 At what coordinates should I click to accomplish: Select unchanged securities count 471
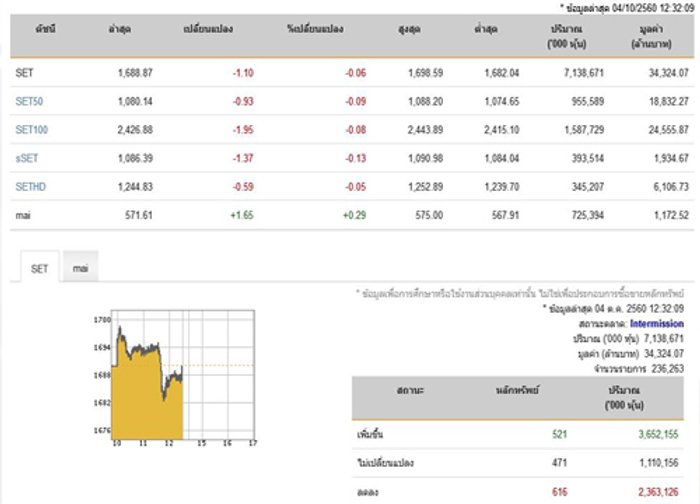(559, 462)
